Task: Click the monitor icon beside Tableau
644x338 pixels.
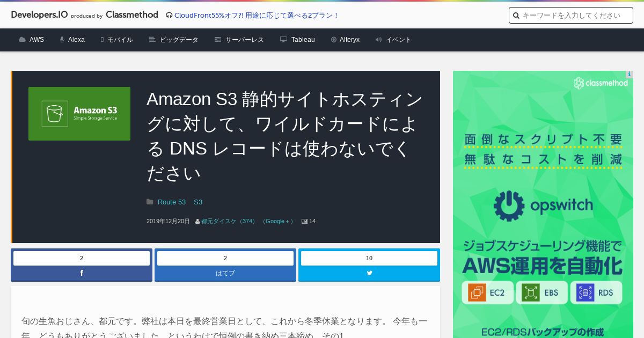Action: point(283,40)
